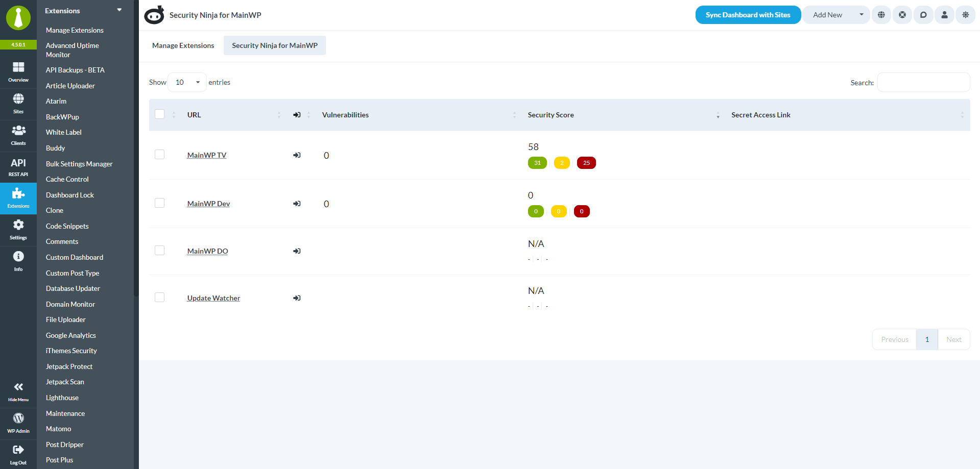
Task: Expand the Add New dropdown arrow
Action: [x=862, y=15]
